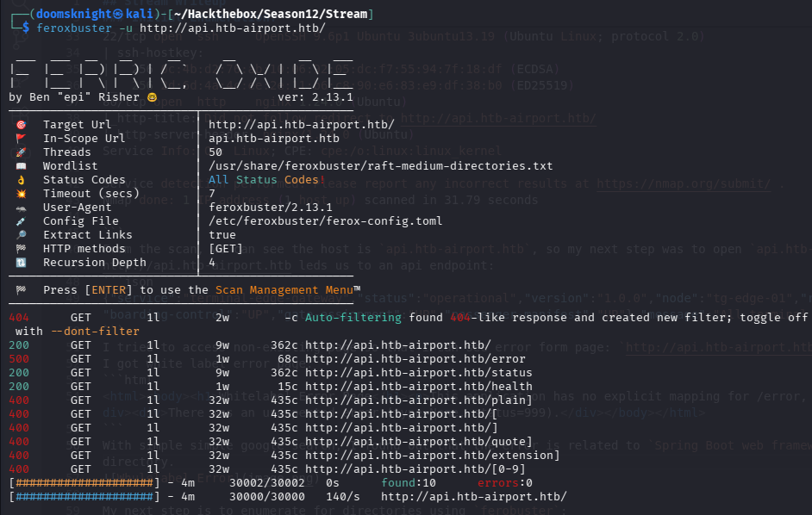Image resolution: width=812 pixels, height=515 pixels.
Task: Open the api.htb-airport.htb/error URL
Action: (x=415, y=358)
